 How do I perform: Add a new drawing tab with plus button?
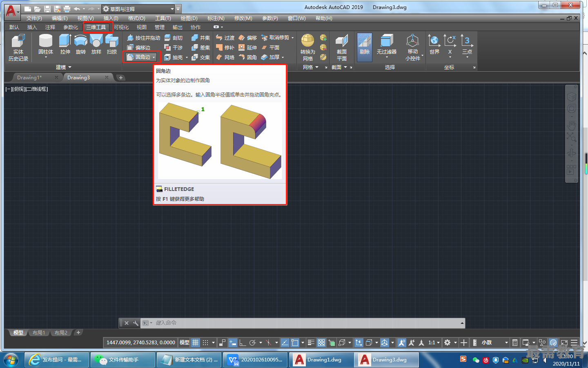[121, 77]
